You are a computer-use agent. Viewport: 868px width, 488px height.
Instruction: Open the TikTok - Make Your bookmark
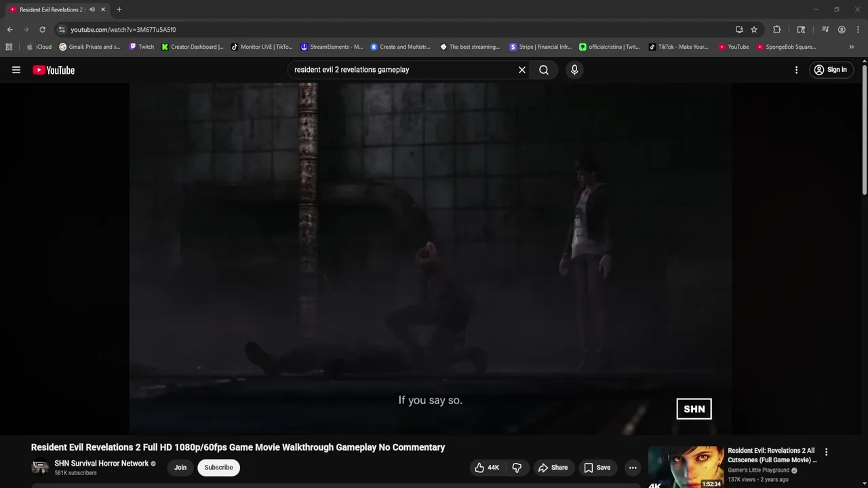click(678, 47)
